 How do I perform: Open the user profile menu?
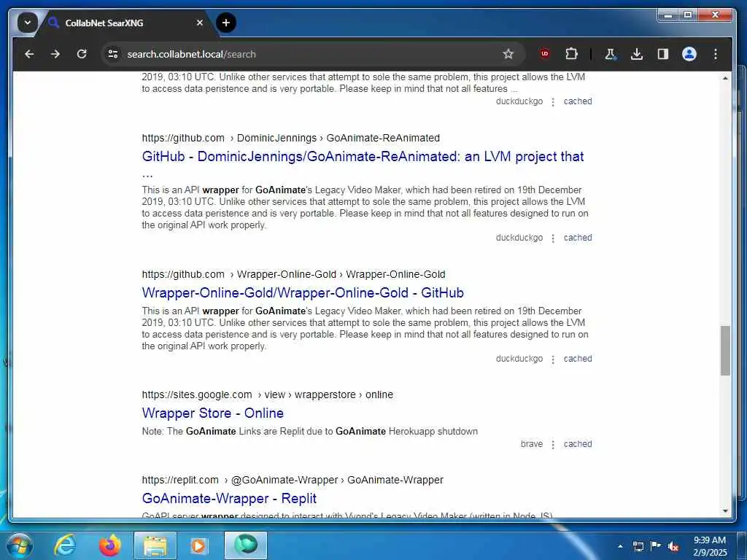coord(689,54)
